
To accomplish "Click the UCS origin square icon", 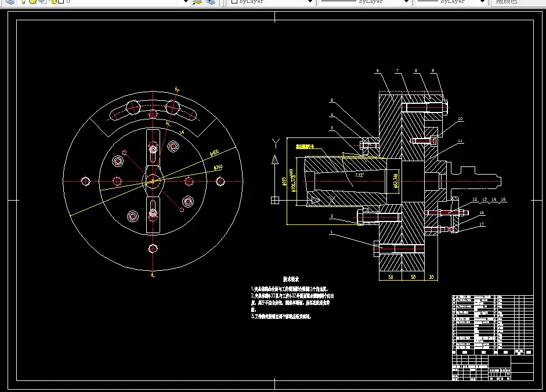I will pos(275,200).
